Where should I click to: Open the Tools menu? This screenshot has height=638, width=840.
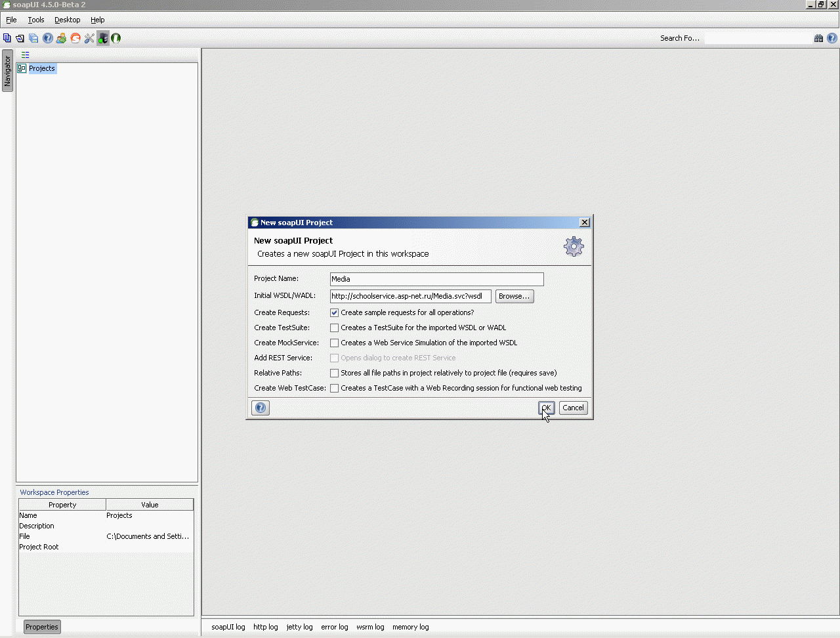36,20
